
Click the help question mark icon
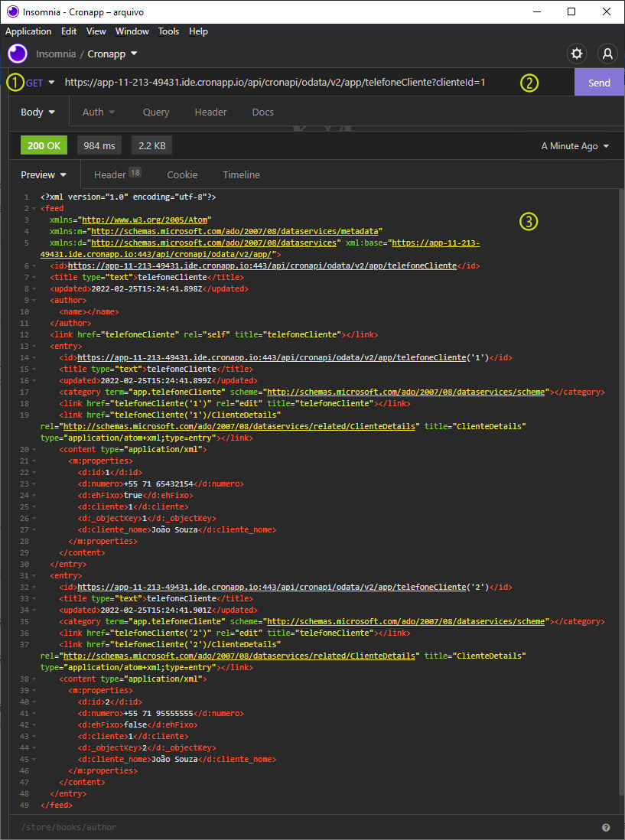606,827
